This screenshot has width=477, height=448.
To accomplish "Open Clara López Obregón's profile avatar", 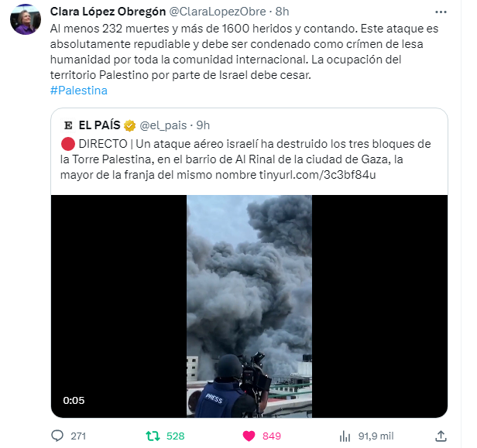I will click(x=26, y=19).
